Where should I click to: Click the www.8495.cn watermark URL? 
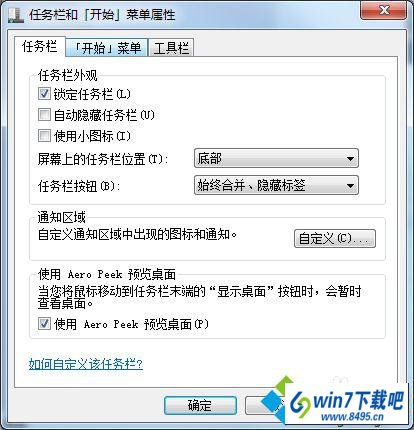352,416
